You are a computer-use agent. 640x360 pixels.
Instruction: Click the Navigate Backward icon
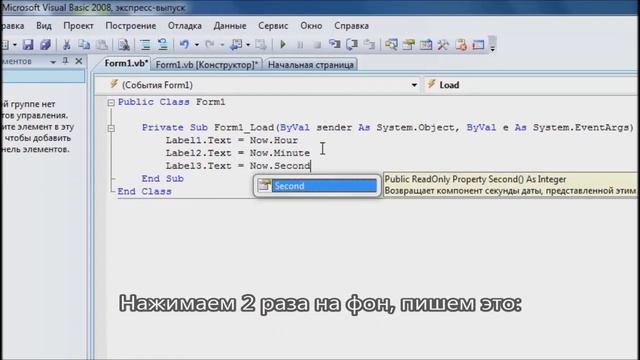pyautogui.click(x=236, y=44)
